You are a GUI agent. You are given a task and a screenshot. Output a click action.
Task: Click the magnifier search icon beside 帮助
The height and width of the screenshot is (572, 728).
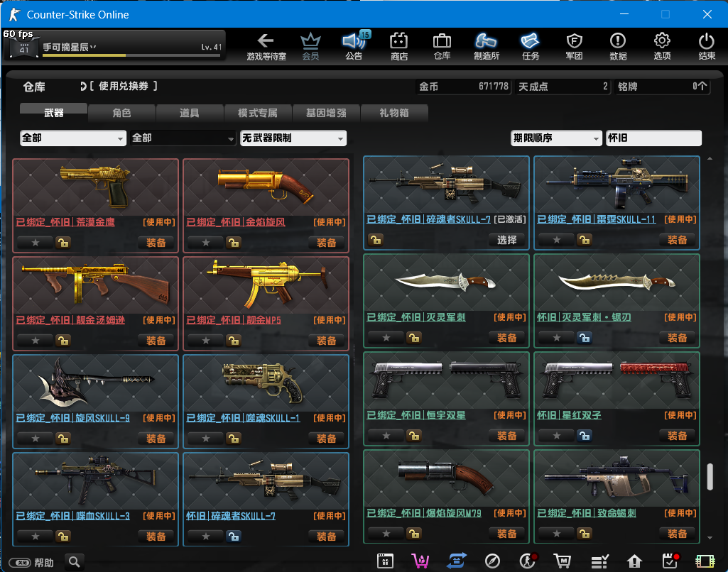coord(75,562)
